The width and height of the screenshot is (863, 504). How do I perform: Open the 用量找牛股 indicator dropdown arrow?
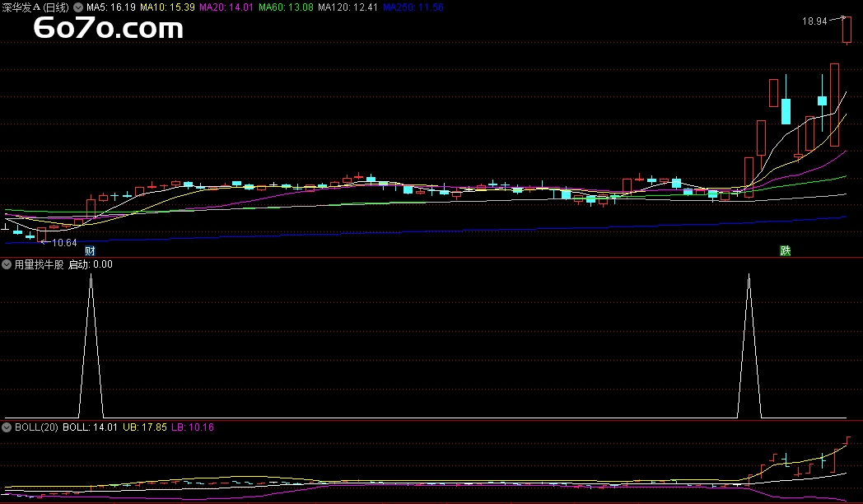(7, 264)
